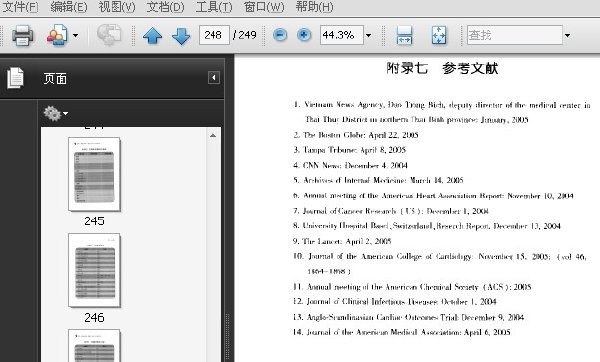
Task: Open the 帮助(H) menu
Action: [314, 7]
